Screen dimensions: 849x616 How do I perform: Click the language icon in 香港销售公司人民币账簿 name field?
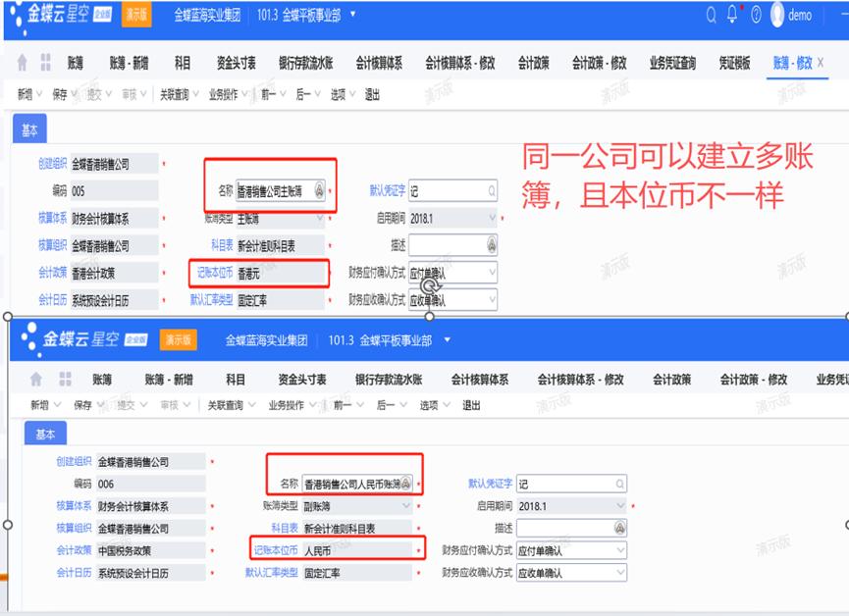tap(405, 484)
